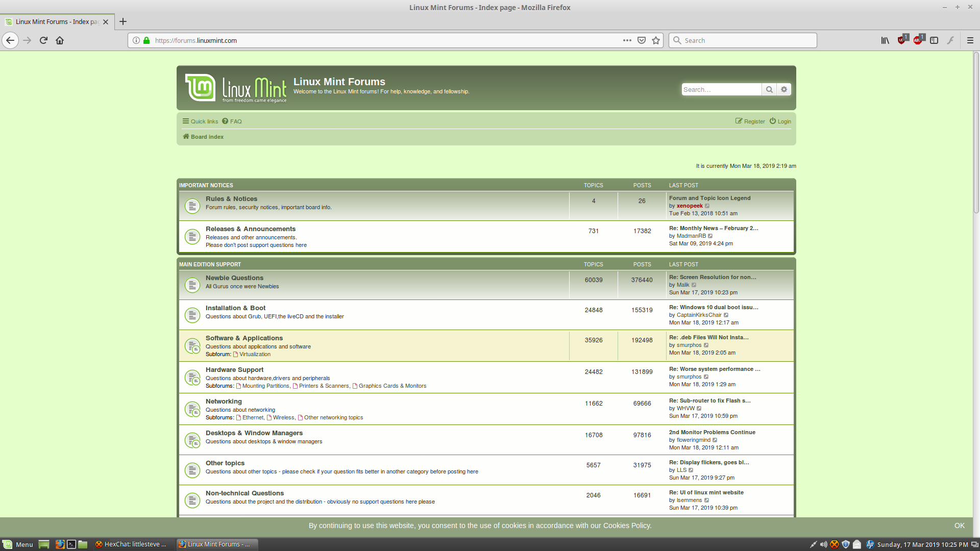Open the Quick links dropdown

point(200,121)
